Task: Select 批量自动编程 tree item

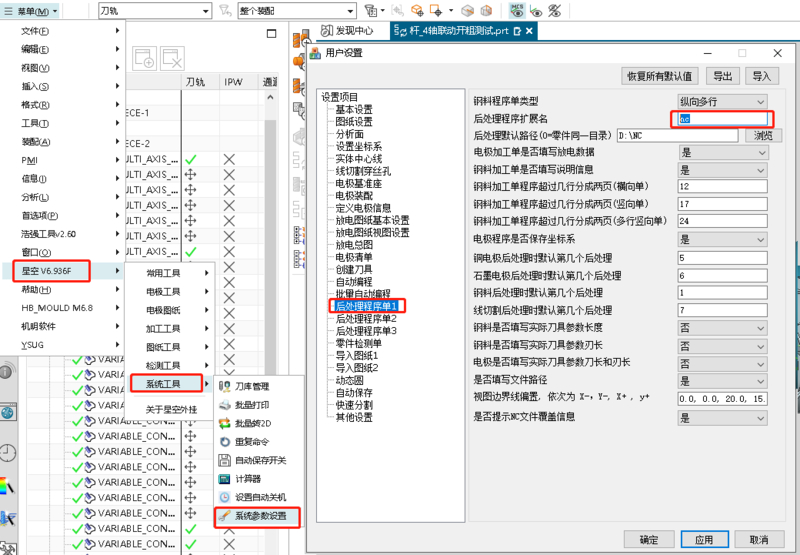Action: coord(363,294)
